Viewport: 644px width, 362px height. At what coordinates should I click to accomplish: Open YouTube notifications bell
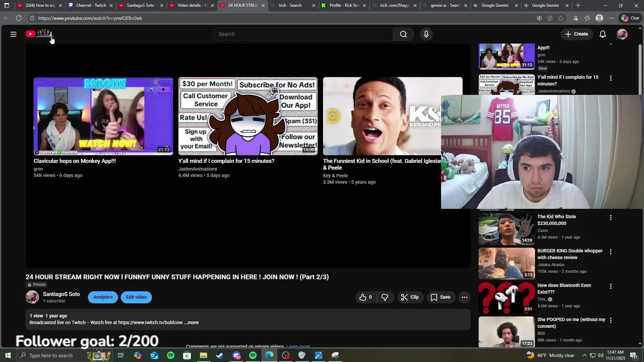coord(603,34)
